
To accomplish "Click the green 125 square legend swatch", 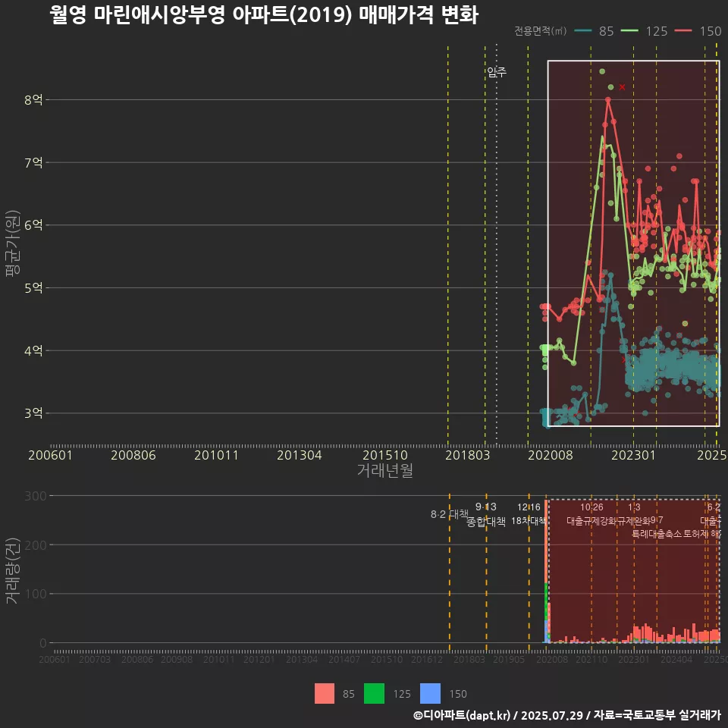I will (374, 694).
